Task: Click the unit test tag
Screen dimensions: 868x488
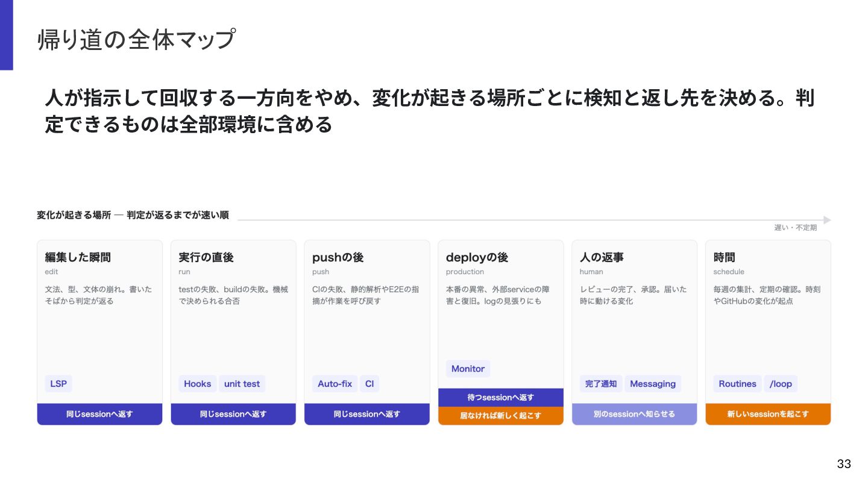Action: point(242,384)
